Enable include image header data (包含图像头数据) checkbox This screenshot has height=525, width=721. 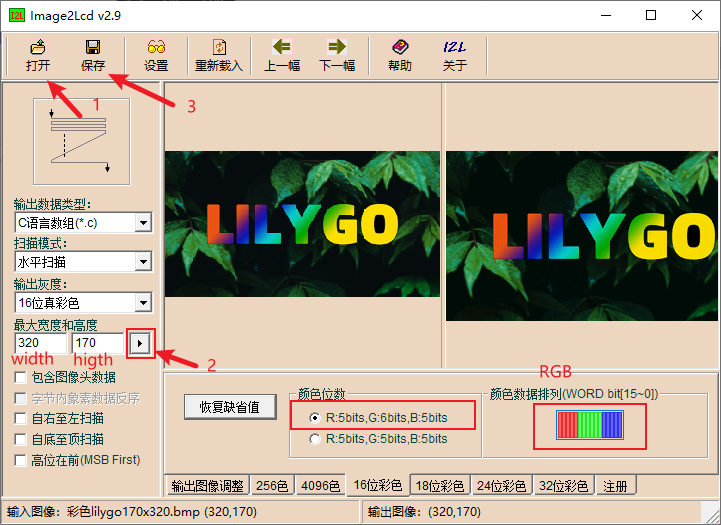coord(21,378)
